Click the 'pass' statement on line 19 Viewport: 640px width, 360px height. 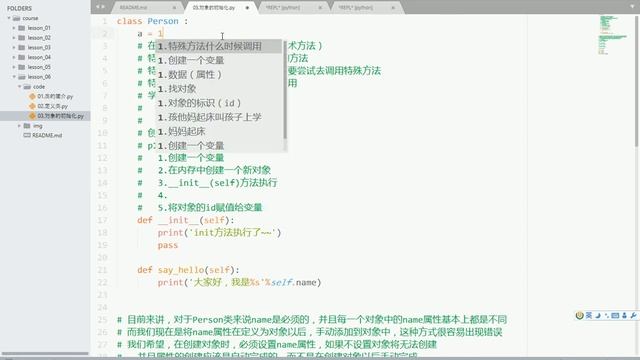[x=168, y=245]
